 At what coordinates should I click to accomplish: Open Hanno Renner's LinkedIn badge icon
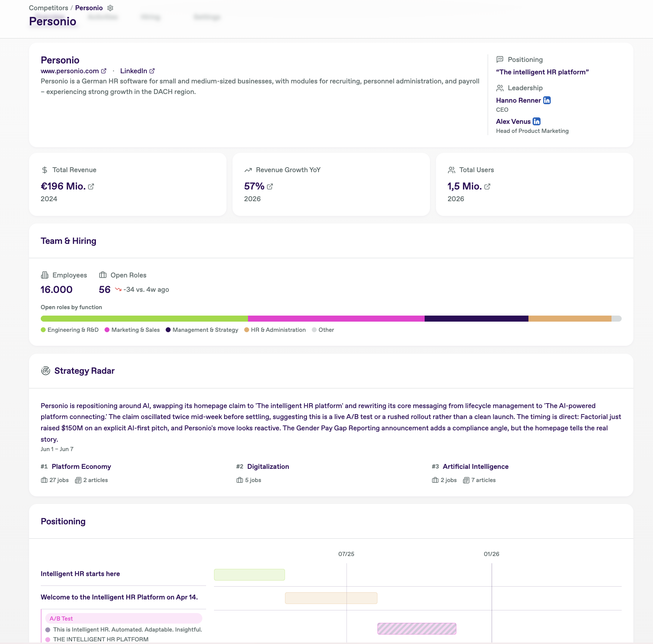coord(547,100)
